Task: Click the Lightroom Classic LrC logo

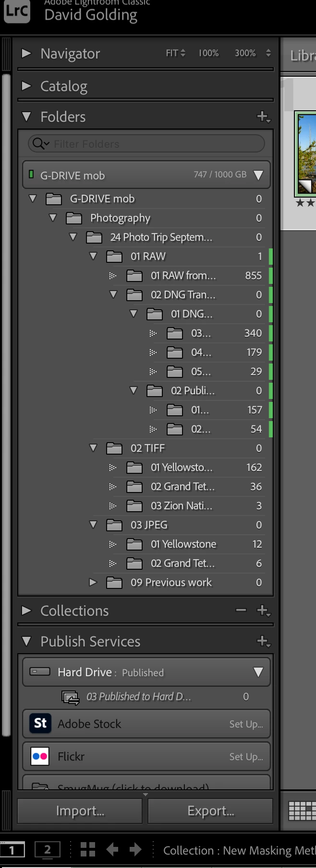Action: click(x=17, y=11)
